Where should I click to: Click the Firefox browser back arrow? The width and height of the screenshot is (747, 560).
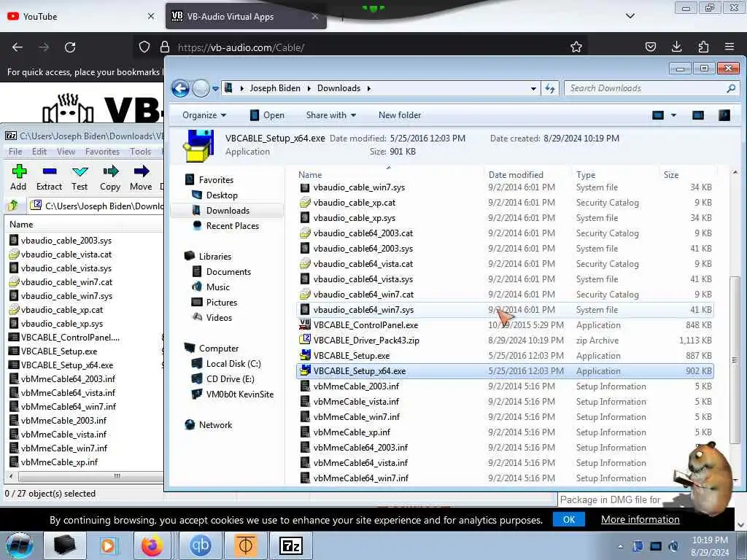[x=18, y=47]
